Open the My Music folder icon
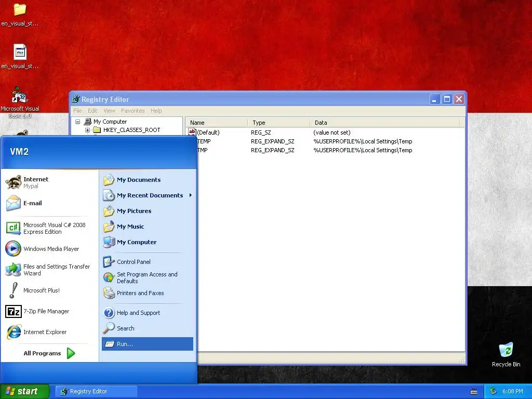The height and width of the screenshot is (399, 532). 109,227
